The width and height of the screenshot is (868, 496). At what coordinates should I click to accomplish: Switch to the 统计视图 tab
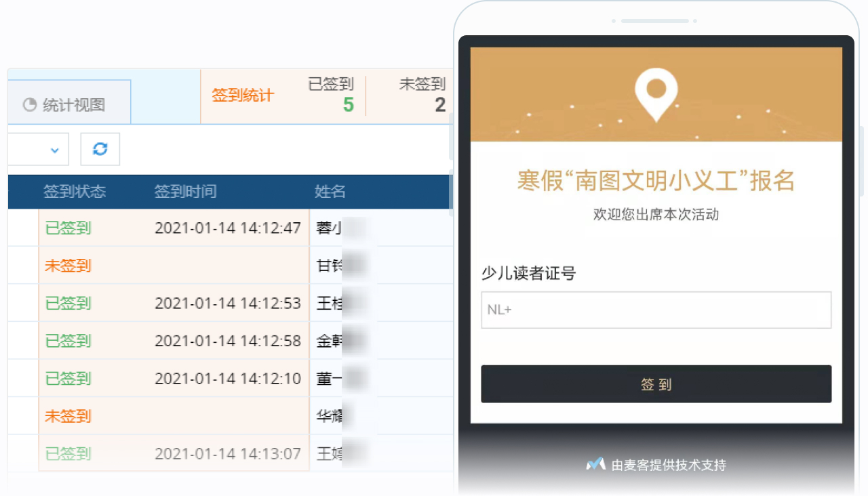(68, 105)
